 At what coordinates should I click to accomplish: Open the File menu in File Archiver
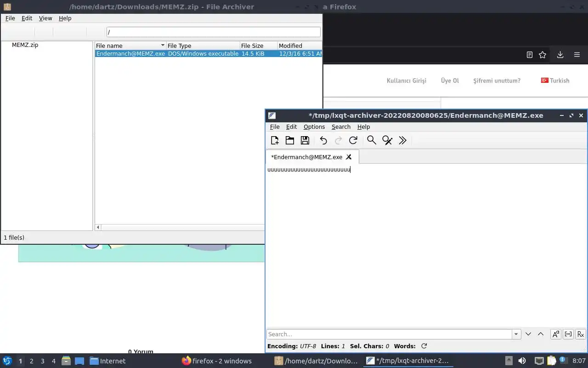click(10, 18)
